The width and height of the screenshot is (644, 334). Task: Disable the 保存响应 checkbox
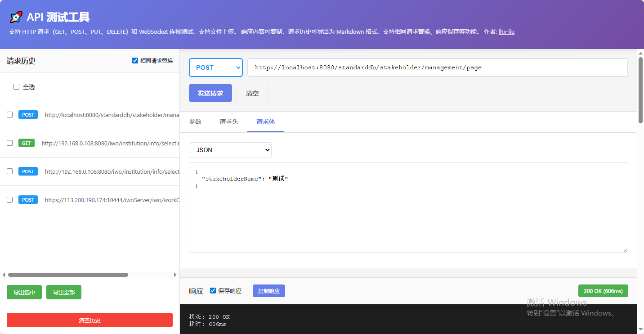pyautogui.click(x=212, y=290)
